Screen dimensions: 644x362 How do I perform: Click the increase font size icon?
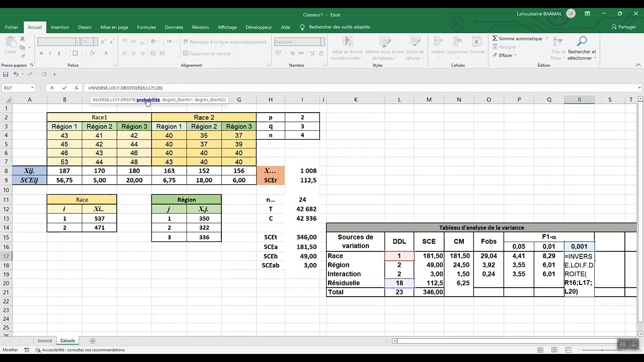click(103, 42)
